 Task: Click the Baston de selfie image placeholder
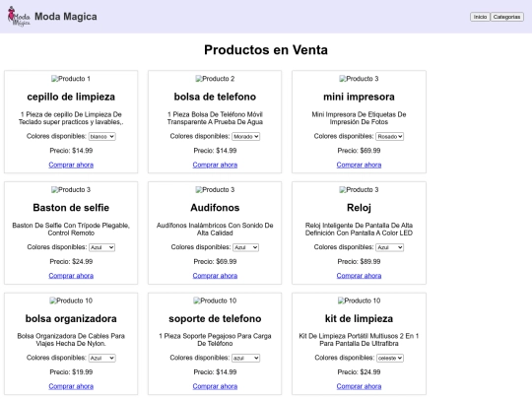click(x=71, y=190)
